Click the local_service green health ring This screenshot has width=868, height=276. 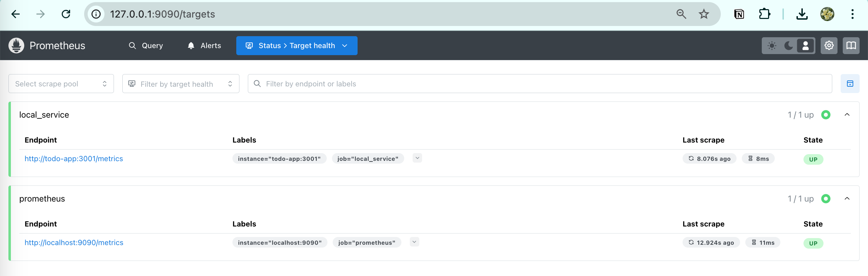click(x=826, y=115)
